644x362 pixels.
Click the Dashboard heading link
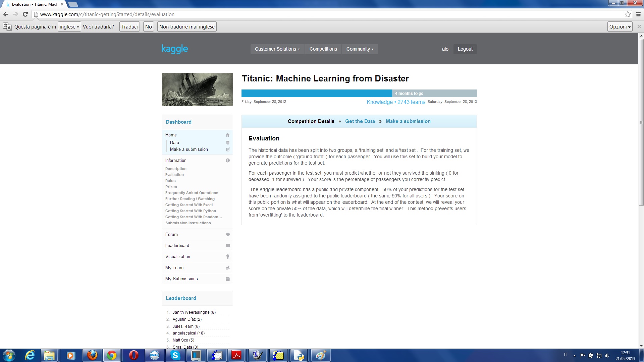pyautogui.click(x=178, y=122)
